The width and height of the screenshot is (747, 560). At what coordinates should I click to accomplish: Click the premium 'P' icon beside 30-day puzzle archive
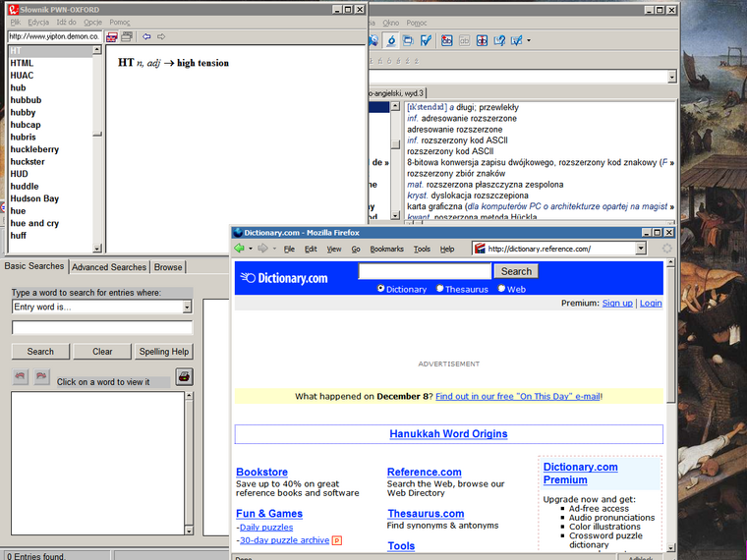(x=337, y=540)
